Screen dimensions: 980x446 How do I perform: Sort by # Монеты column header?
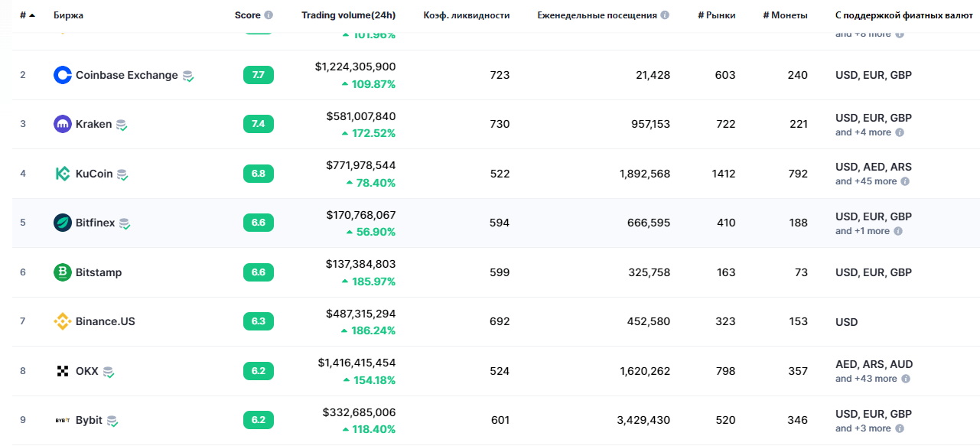click(x=785, y=15)
